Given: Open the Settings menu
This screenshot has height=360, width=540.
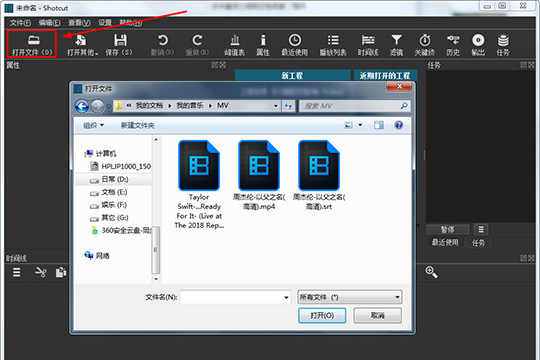Looking at the screenshot, I should pos(105,23).
